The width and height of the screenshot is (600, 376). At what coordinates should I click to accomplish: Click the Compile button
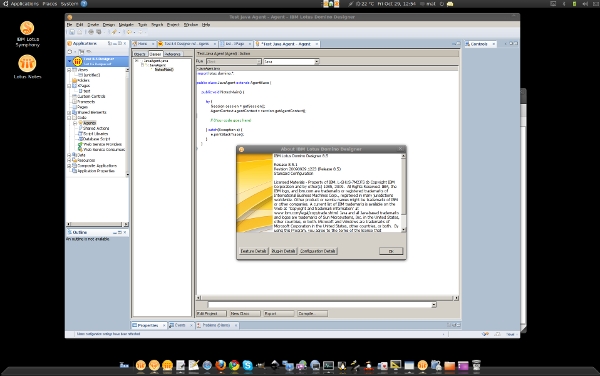(312, 313)
